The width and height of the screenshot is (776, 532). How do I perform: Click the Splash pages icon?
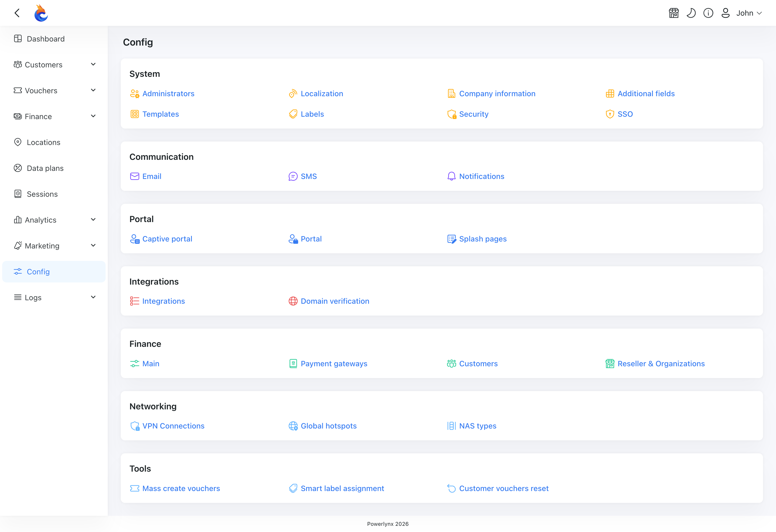point(451,239)
